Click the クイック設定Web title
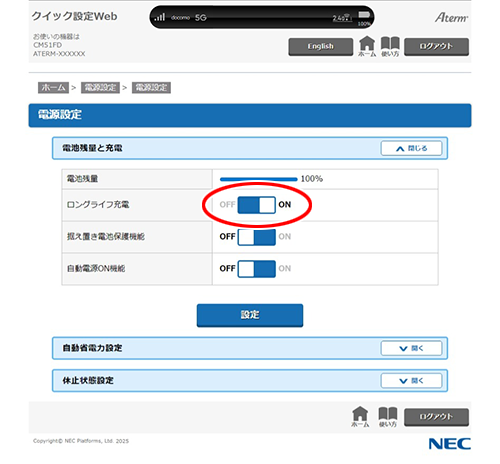This screenshot has width=500, height=464. click(x=75, y=16)
